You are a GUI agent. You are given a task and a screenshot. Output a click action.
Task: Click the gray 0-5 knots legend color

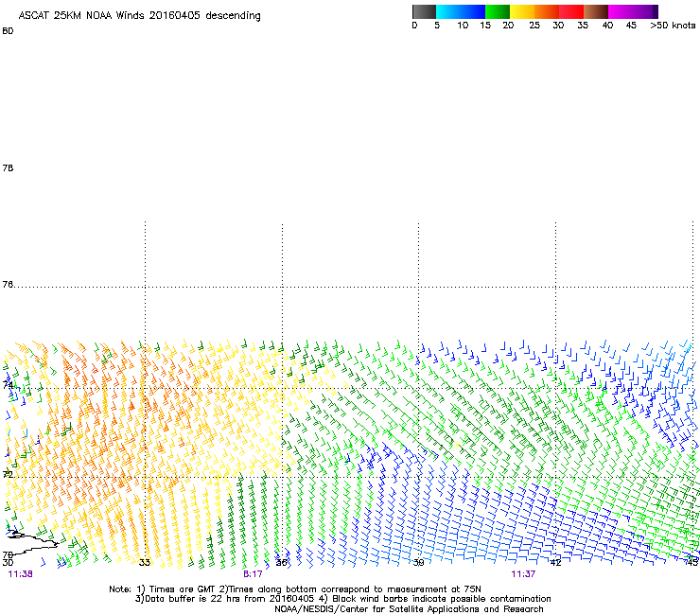(x=424, y=11)
